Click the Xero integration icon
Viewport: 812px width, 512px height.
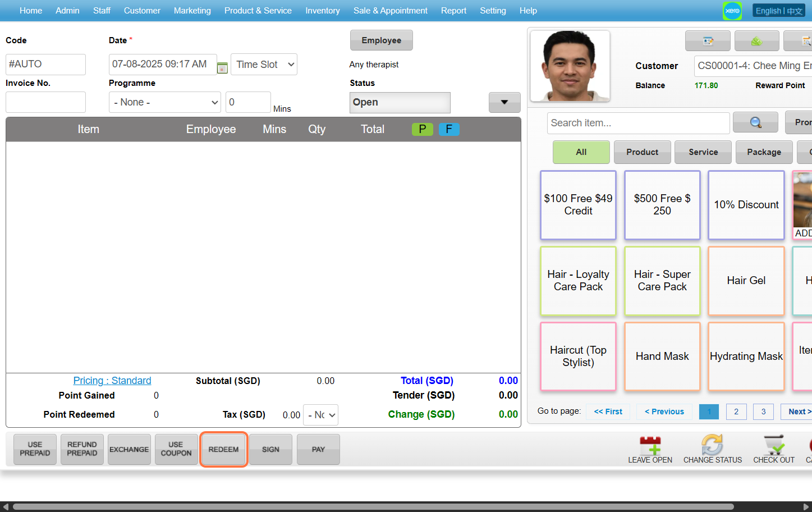pyautogui.click(x=732, y=11)
